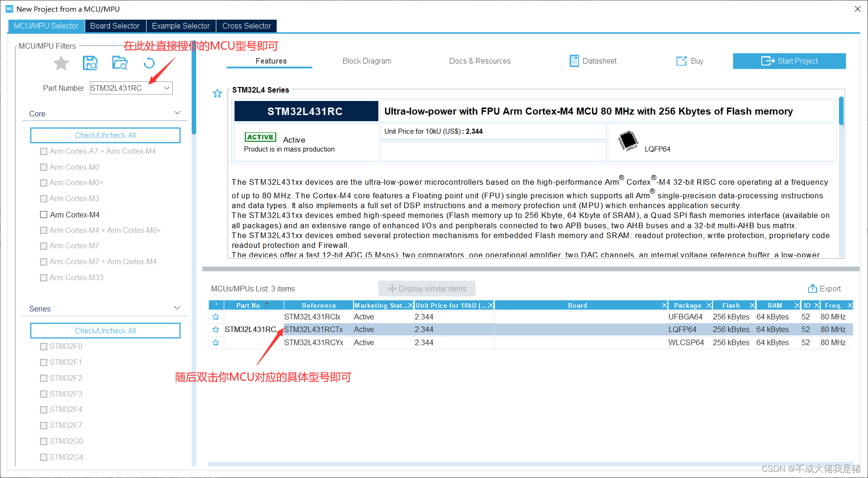Image resolution: width=868 pixels, height=478 pixels.
Task: Click the LQFP64 package chip image
Action: 628,141
